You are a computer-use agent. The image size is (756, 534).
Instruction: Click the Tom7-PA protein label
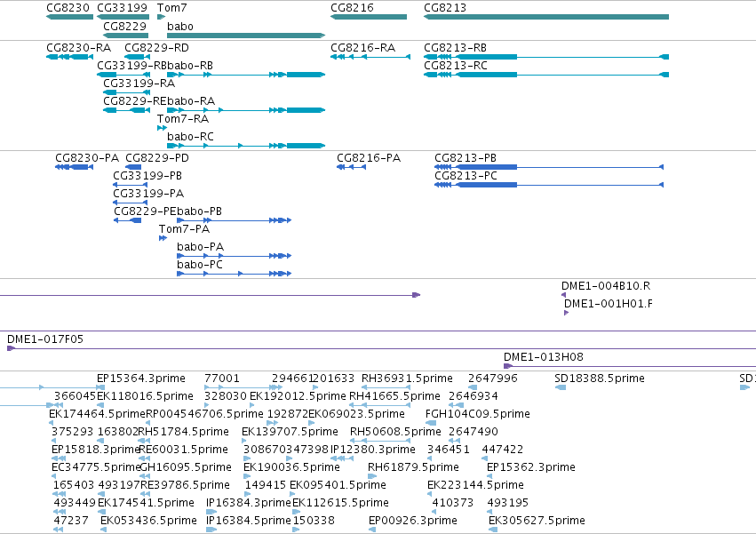click(184, 229)
